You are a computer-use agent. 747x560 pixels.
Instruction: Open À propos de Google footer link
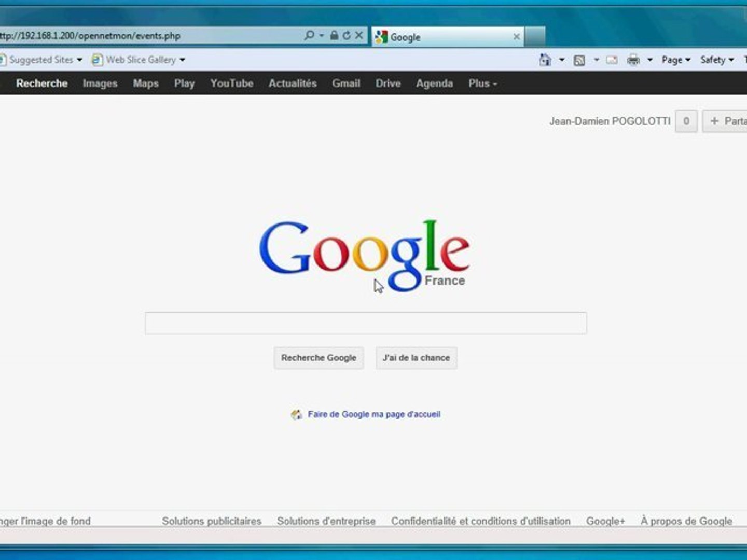(686, 521)
